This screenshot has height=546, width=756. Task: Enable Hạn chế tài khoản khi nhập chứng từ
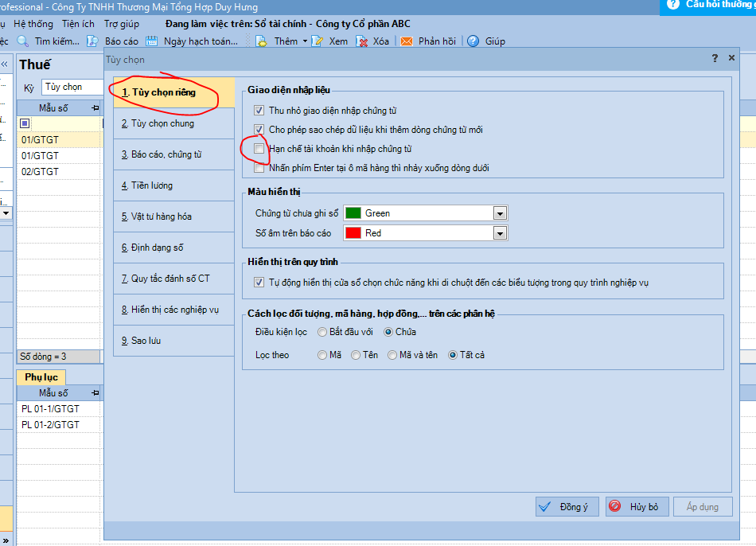(x=259, y=149)
